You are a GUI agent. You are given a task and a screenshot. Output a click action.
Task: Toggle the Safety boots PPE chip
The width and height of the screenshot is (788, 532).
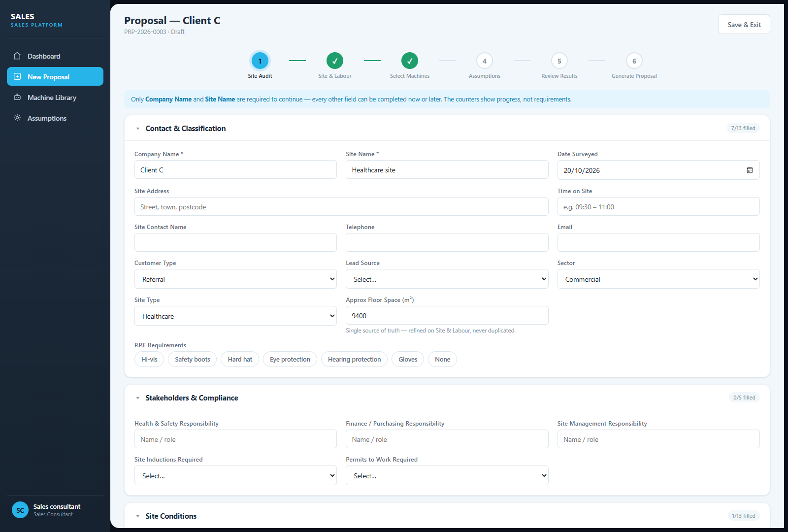193,360
